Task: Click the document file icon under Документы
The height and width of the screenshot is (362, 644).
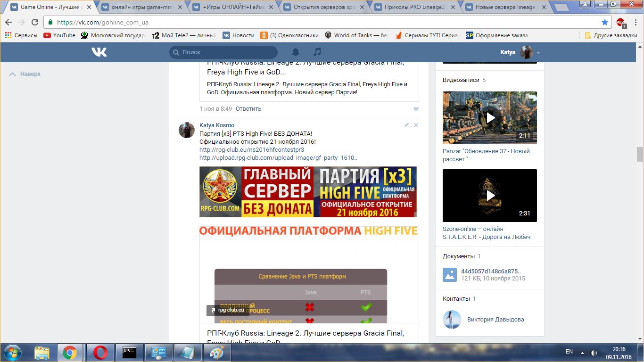Action: click(x=450, y=275)
